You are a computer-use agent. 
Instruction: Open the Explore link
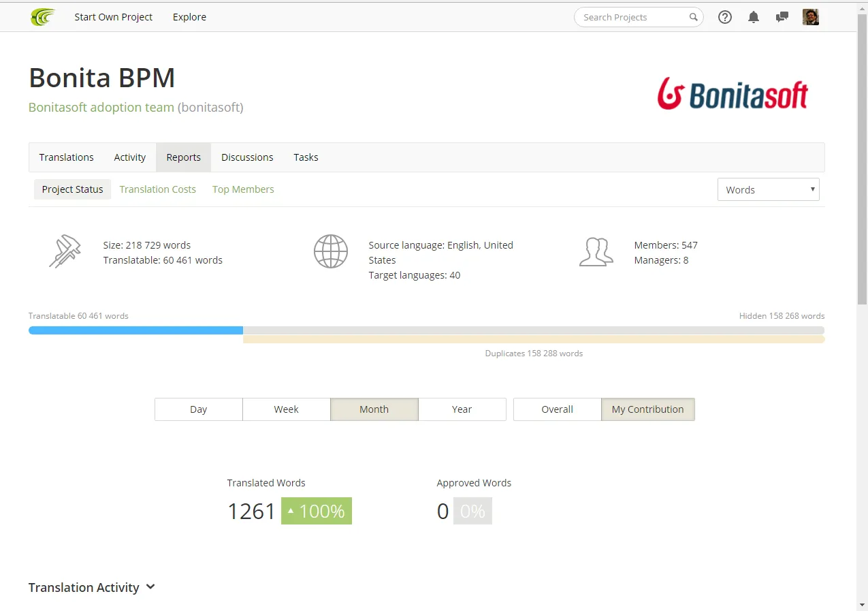coord(189,17)
